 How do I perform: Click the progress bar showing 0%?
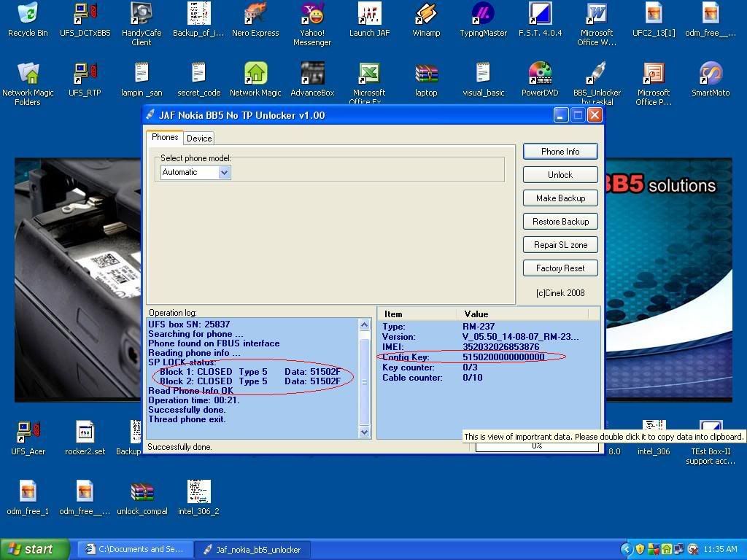pos(537,447)
